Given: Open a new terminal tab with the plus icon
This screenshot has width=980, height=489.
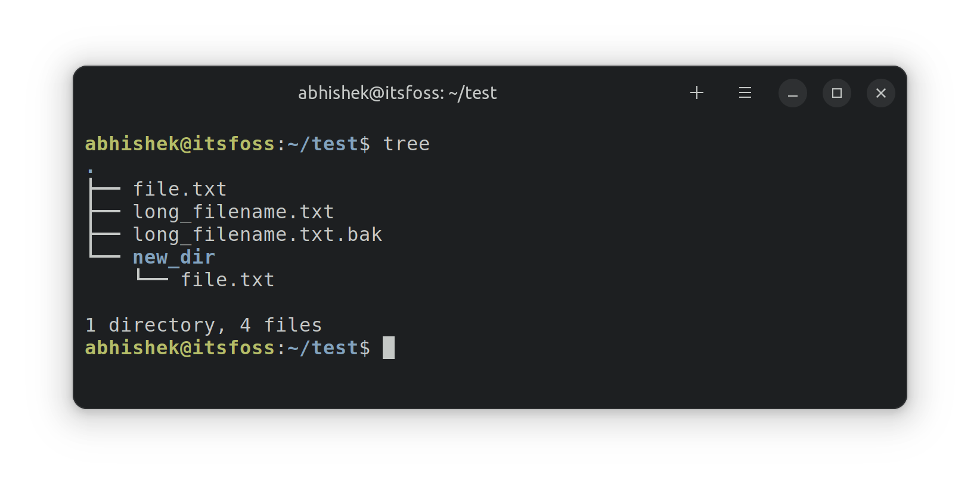Looking at the screenshot, I should point(696,93).
